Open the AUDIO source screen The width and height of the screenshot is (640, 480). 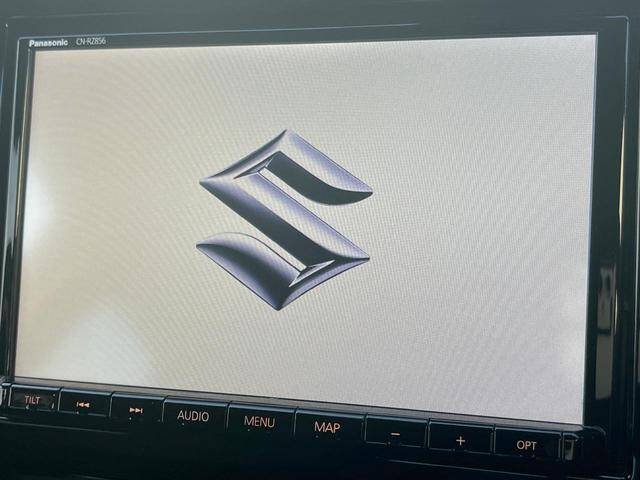[x=193, y=415]
